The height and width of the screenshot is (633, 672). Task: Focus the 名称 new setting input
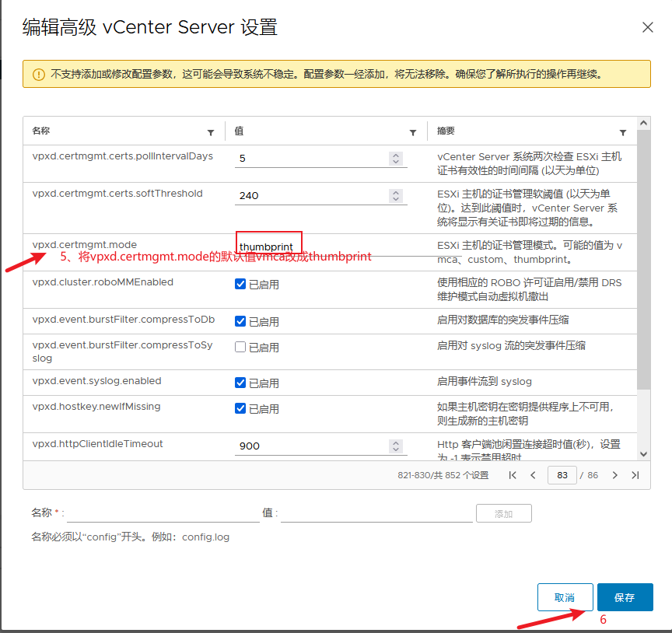point(163,513)
